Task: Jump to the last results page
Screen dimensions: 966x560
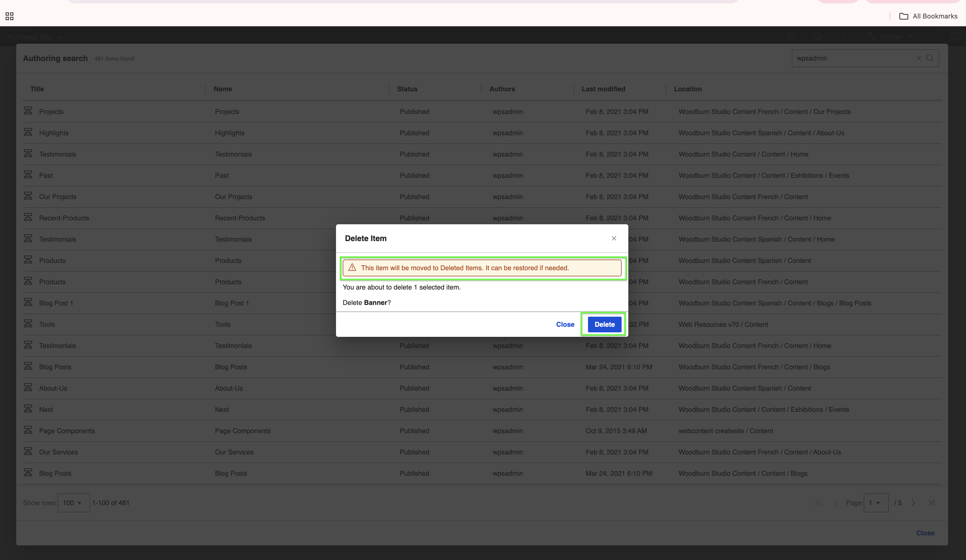Action: click(x=931, y=503)
